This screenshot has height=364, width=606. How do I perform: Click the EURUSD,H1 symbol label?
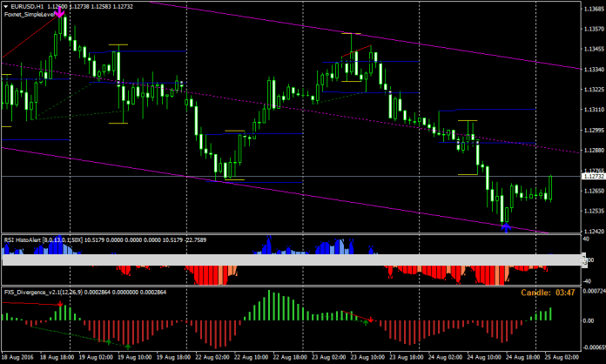pyautogui.click(x=26, y=7)
